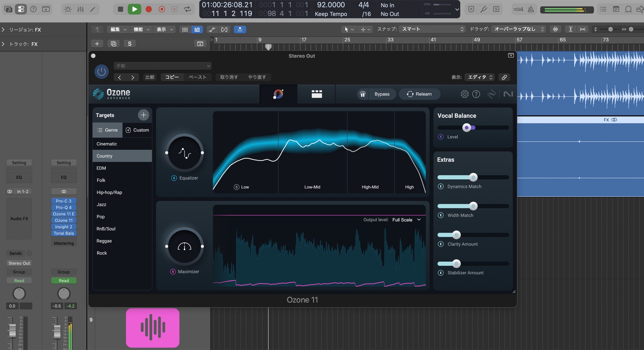Open the Master Assistant view icon
Screen dimensions: 644x350
(278, 94)
